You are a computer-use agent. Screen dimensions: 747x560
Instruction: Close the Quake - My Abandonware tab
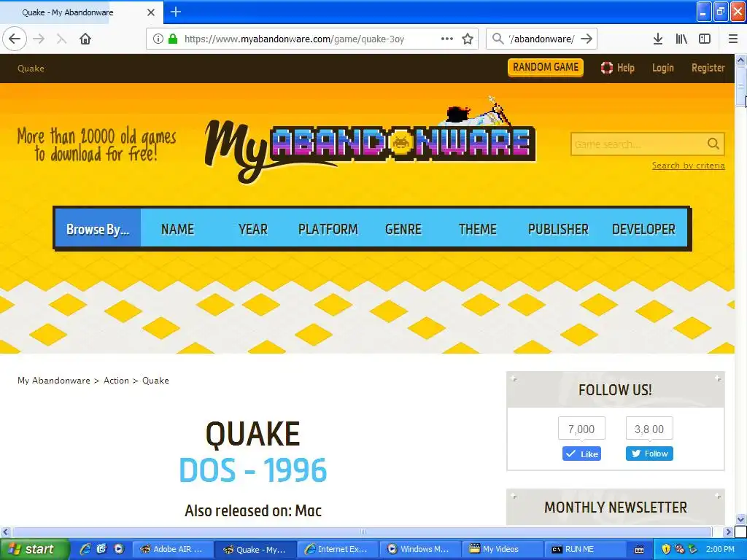click(x=150, y=12)
